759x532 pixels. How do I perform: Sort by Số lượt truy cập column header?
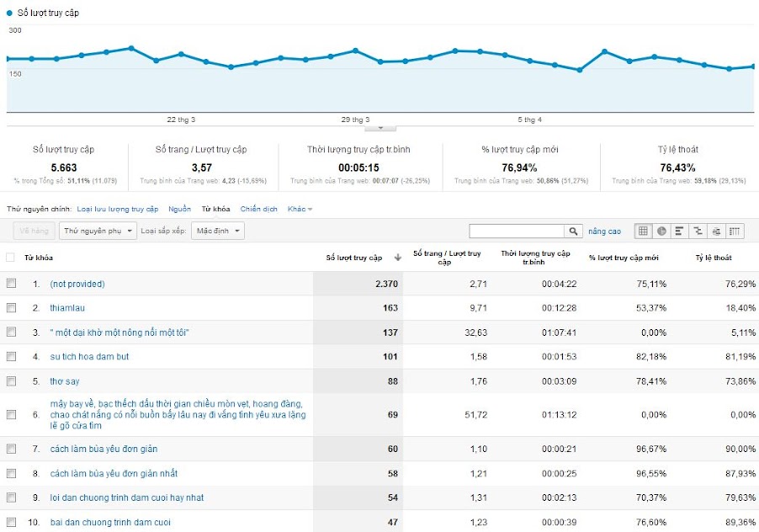pos(354,258)
